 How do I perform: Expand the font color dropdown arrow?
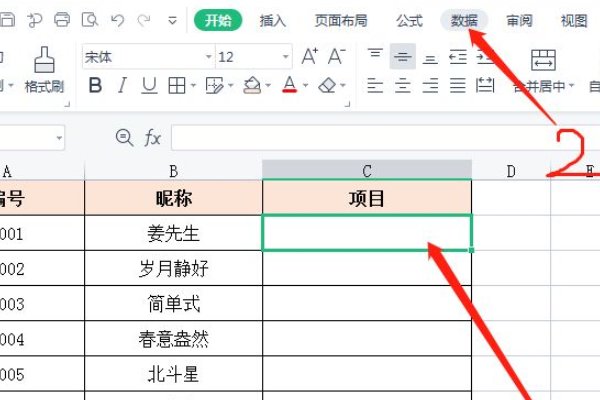point(305,85)
